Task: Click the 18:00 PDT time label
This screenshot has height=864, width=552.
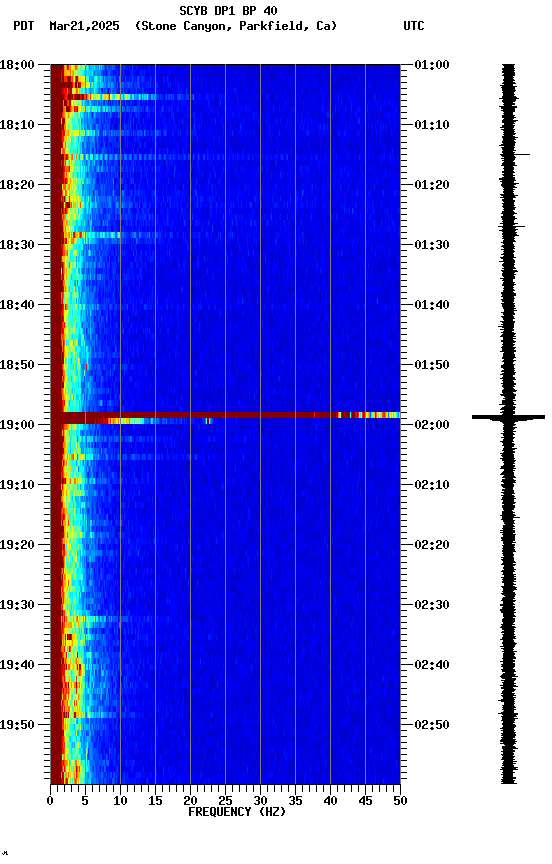Action: click(x=17, y=65)
